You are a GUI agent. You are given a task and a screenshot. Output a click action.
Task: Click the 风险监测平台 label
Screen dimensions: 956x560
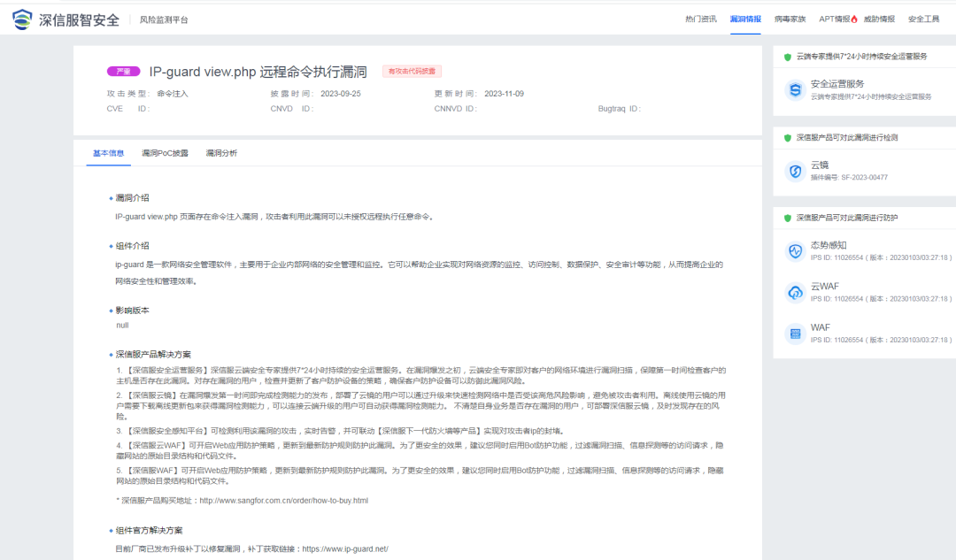click(x=164, y=20)
